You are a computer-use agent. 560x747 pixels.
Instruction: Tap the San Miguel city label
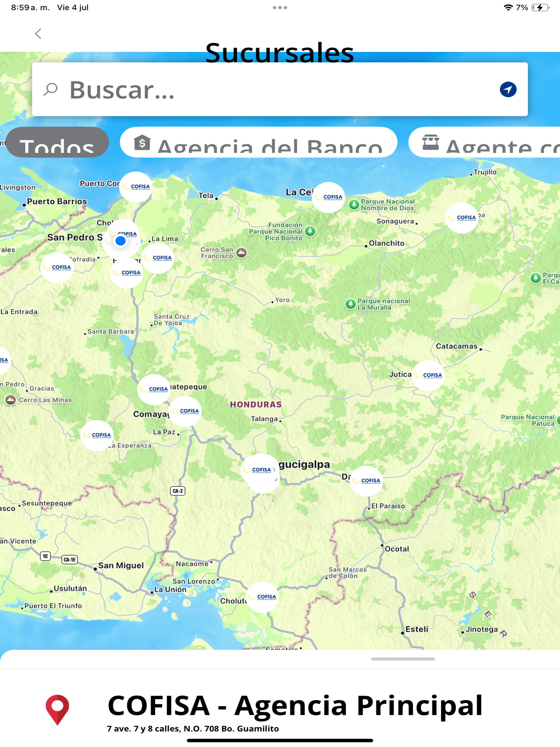(x=121, y=565)
